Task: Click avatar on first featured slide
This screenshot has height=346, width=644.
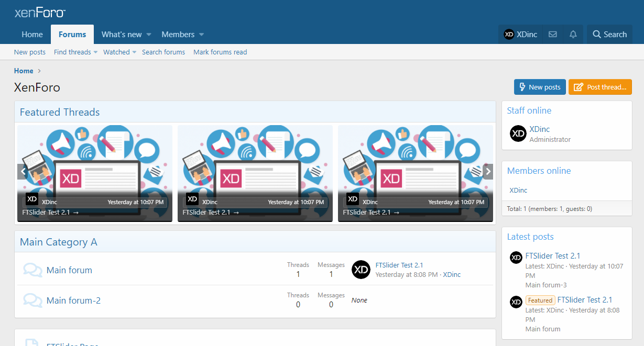Action: point(32,199)
